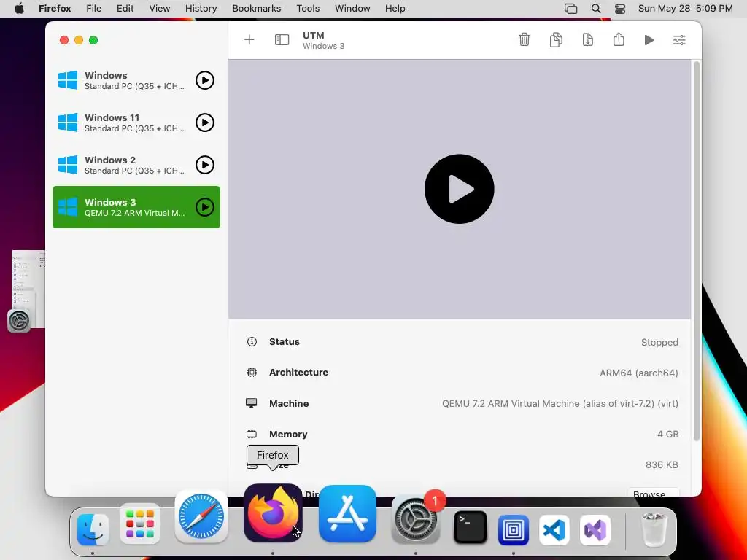Viewport: 747px width, 560px height.
Task: Click the 4 GB memory value
Action: click(667, 434)
